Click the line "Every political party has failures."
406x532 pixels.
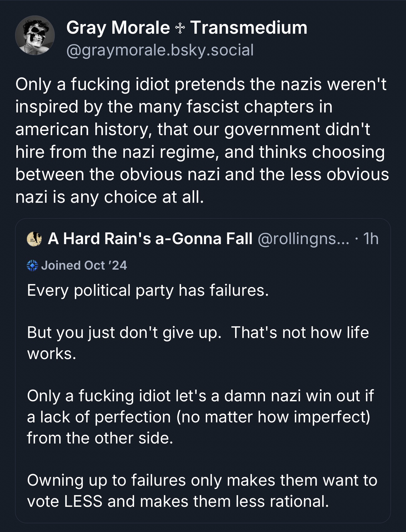tap(148, 290)
